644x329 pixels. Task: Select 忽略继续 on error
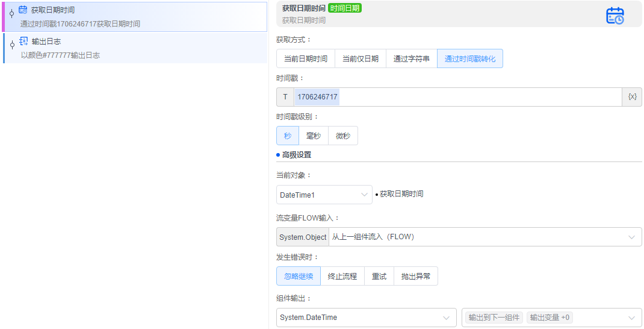coord(299,277)
